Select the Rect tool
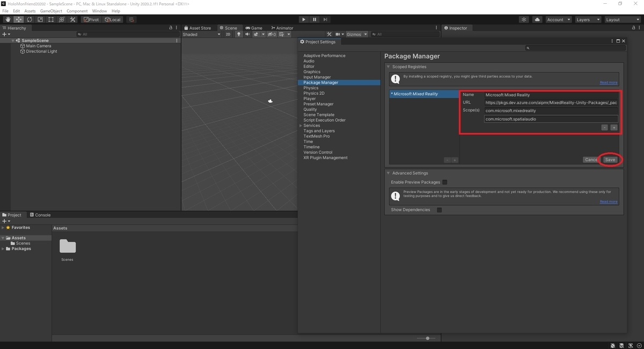The width and height of the screenshot is (644, 349). [x=51, y=19]
